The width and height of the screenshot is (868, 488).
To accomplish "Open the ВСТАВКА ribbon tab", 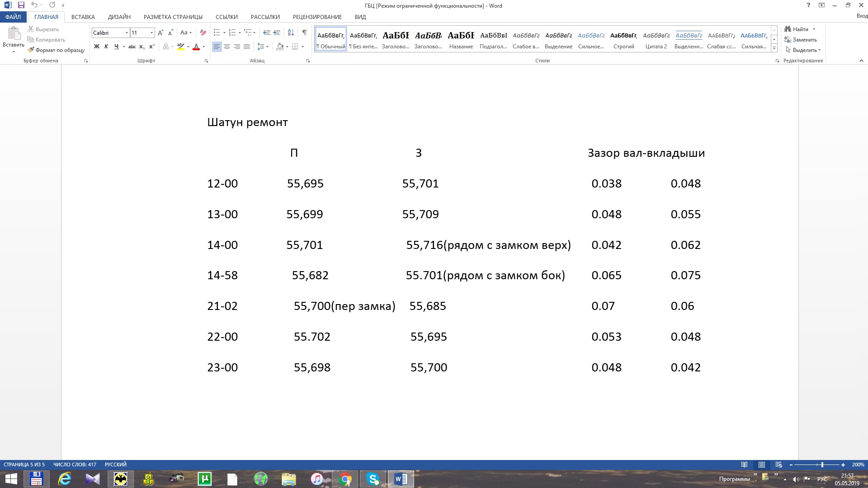I will click(83, 17).
